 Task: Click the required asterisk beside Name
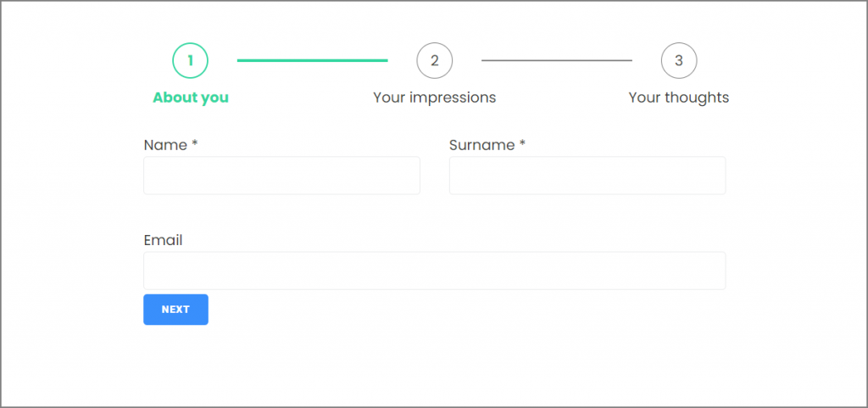195,144
